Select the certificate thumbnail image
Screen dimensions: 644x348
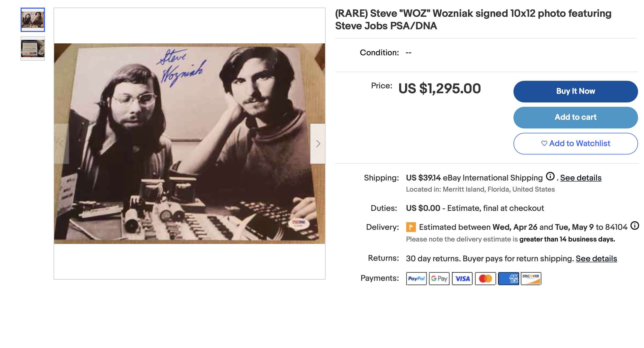(x=33, y=49)
